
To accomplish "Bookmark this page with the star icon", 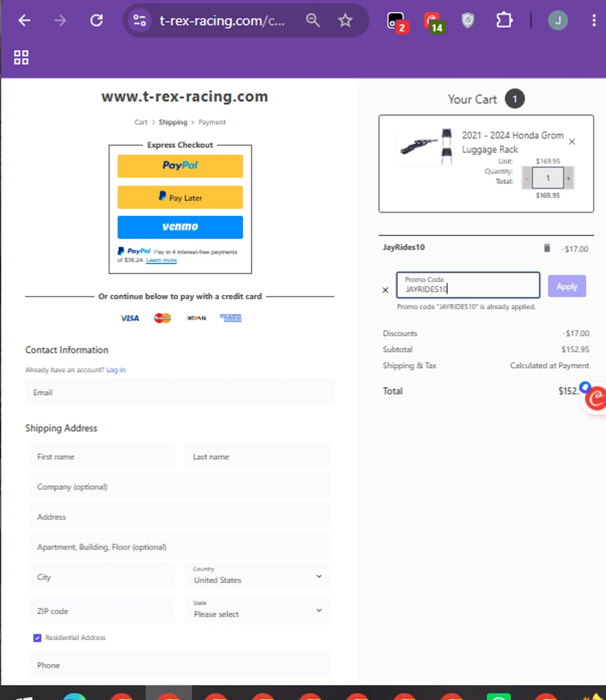I will click(x=345, y=21).
